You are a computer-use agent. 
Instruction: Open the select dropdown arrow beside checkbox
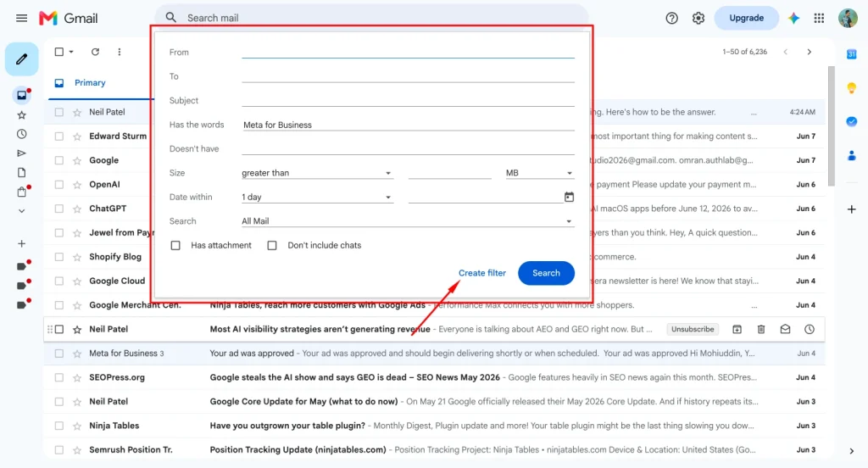pyautogui.click(x=71, y=52)
